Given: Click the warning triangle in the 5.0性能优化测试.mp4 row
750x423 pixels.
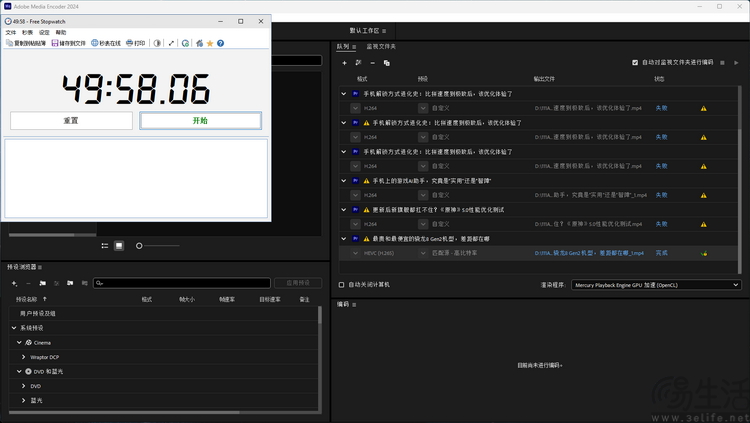Looking at the screenshot, I should point(704,224).
